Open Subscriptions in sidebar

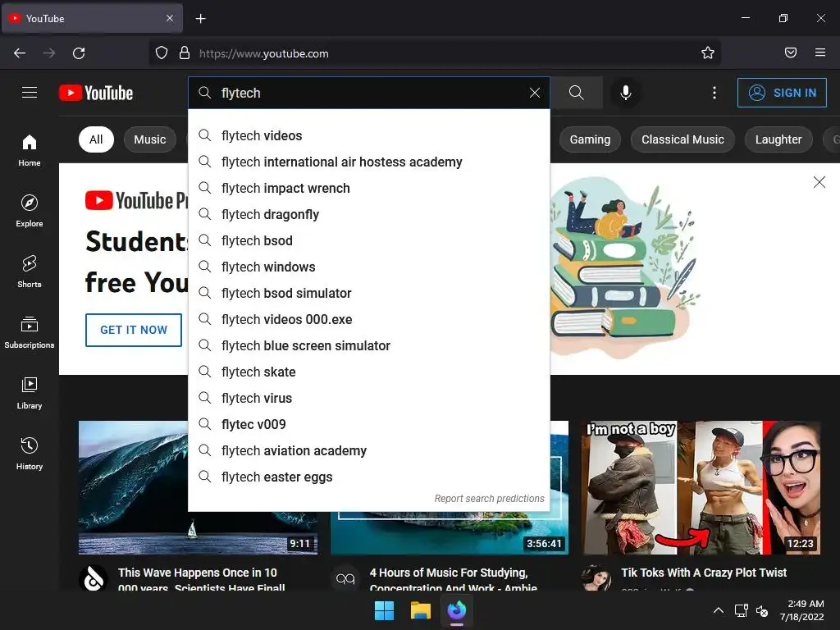[30, 332]
